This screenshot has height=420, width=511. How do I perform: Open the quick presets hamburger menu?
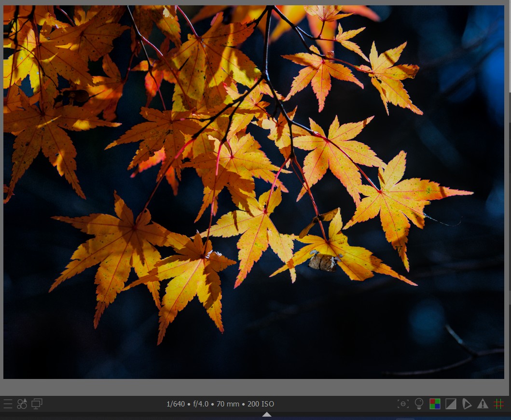8,404
